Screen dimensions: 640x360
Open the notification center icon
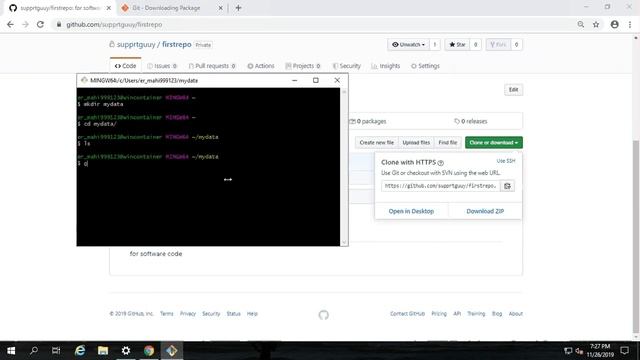pos(624,351)
